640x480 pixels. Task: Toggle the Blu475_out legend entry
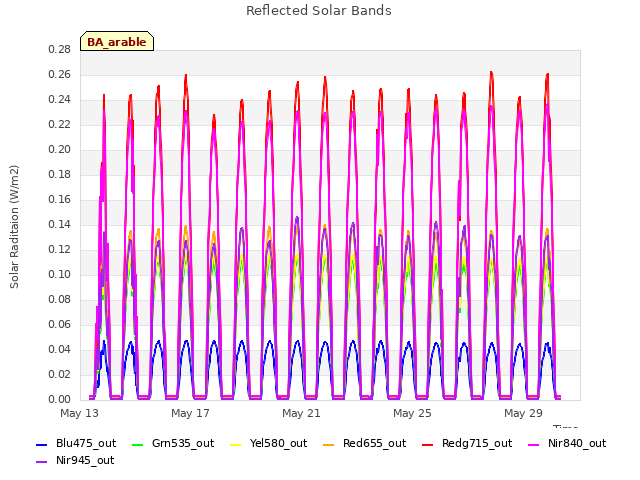tap(76, 444)
